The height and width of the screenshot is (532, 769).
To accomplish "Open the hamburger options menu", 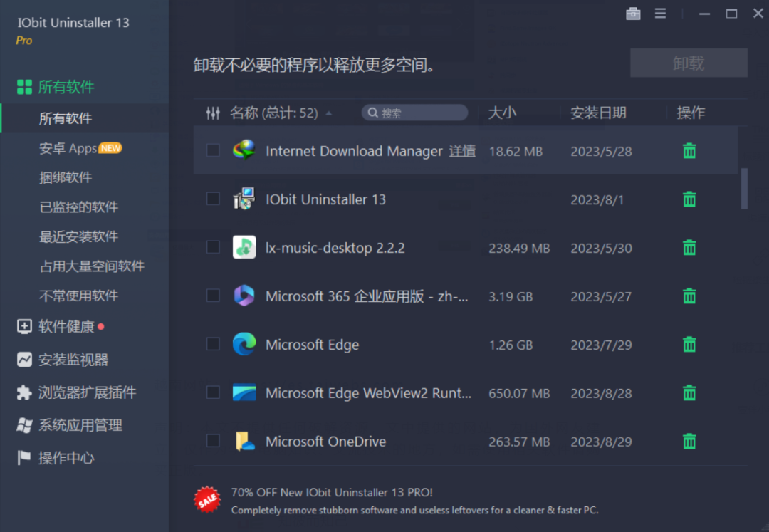I will pos(660,14).
